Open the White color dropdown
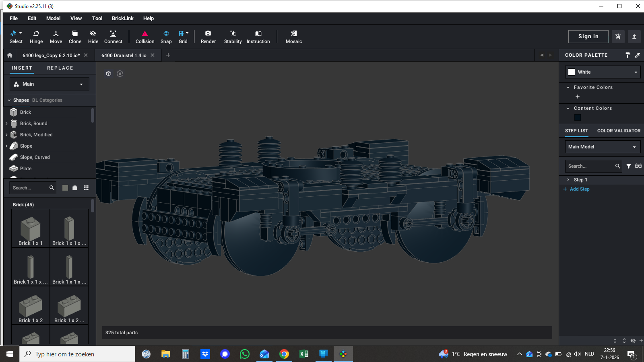 pos(603,72)
